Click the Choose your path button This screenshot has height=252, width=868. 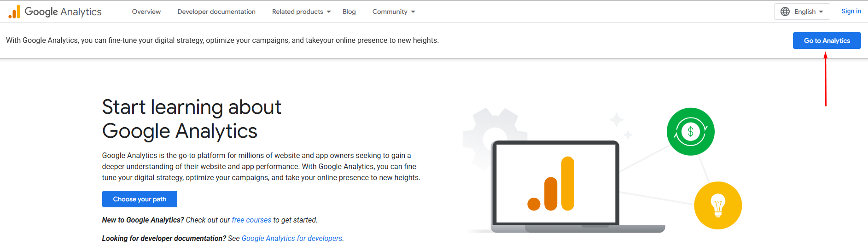coord(140,199)
